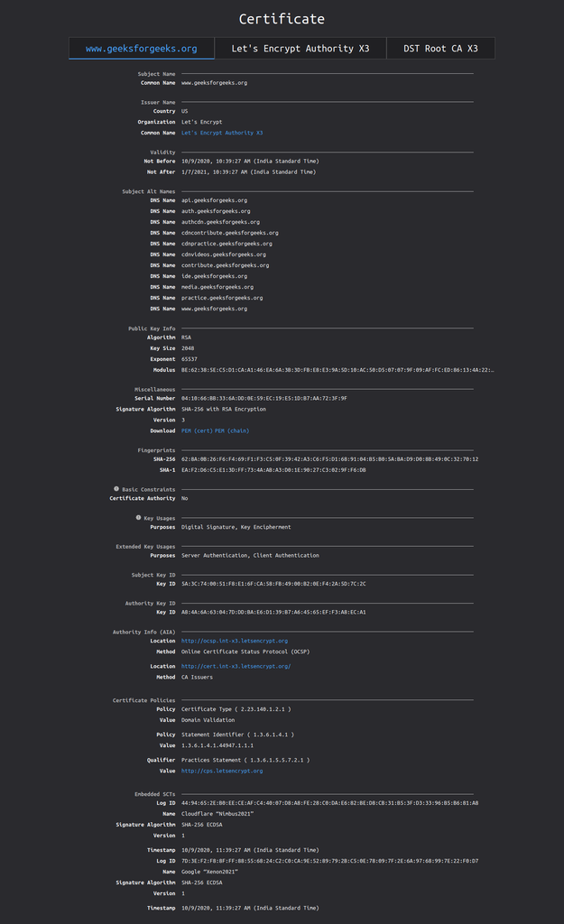564x924 pixels.
Task: Open the ocsp.int-x3.letsencrypt.org link
Action: (x=235, y=641)
